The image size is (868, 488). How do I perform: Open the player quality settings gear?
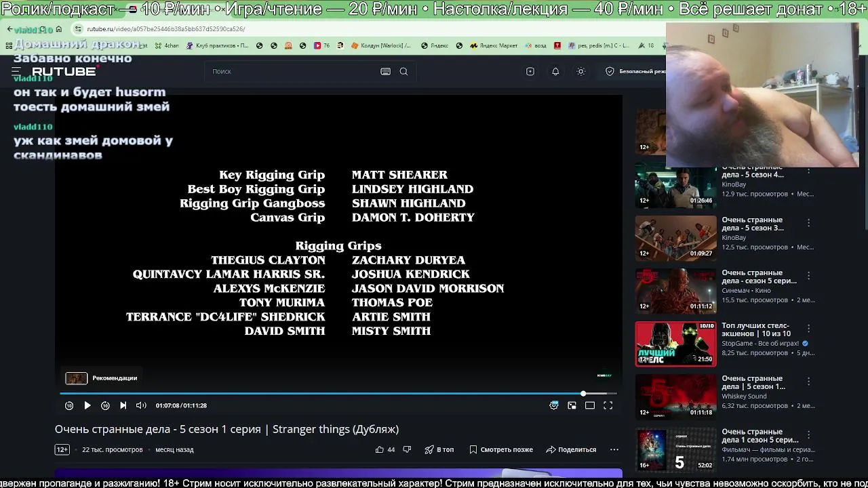(x=554, y=405)
